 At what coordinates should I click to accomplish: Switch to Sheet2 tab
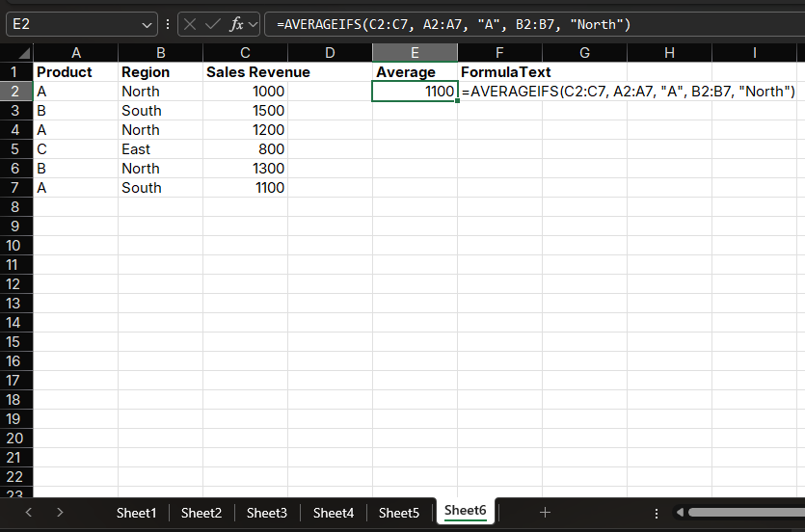click(201, 513)
